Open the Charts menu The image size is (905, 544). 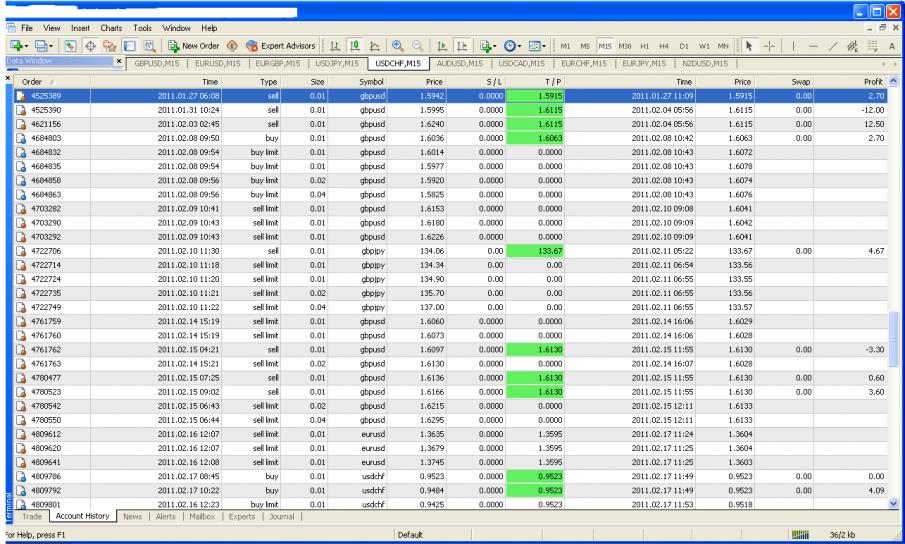pos(113,26)
